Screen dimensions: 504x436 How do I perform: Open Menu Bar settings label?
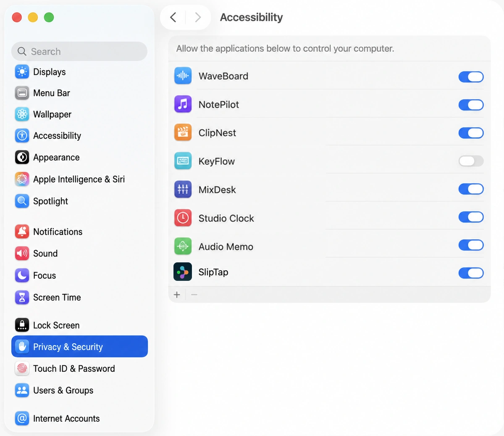click(x=52, y=93)
